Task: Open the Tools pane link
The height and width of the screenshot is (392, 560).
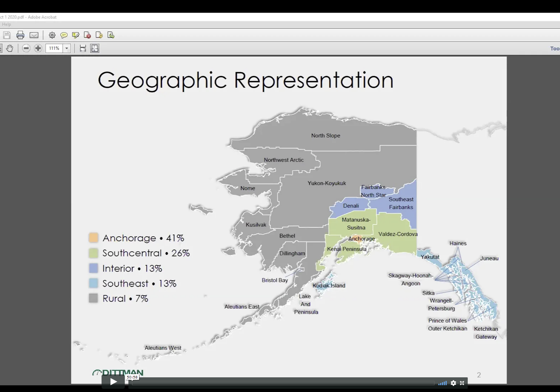Action: [x=555, y=48]
